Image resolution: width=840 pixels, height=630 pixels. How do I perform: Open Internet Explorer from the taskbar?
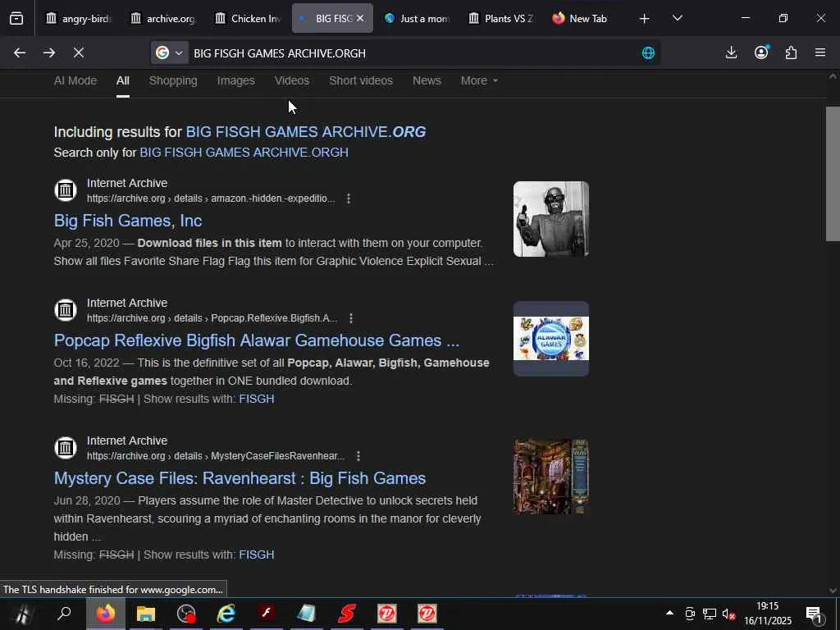pos(226,614)
